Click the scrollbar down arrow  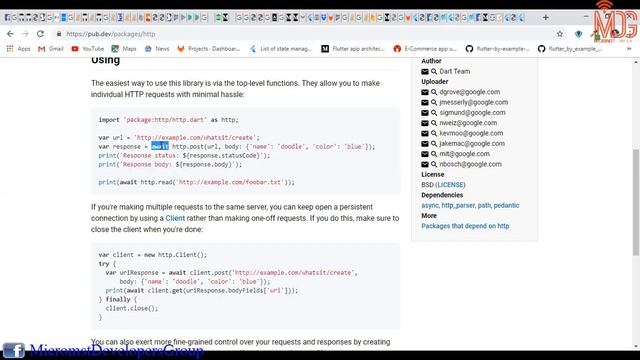[636, 347]
